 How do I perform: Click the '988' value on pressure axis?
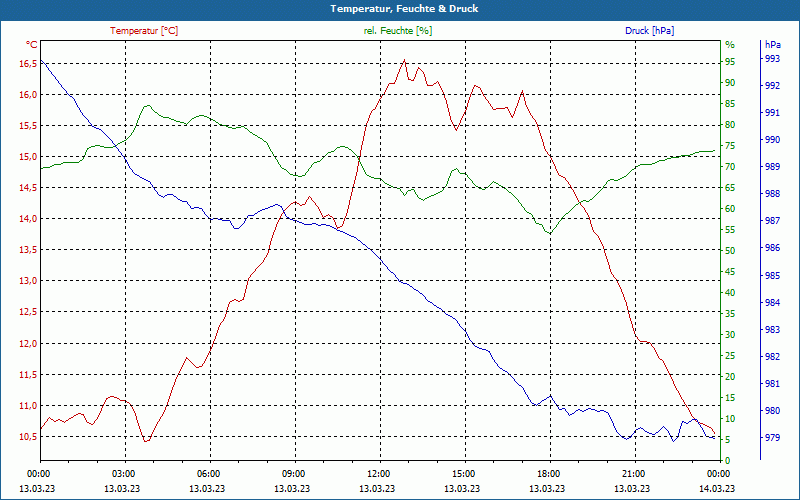[x=772, y=194]
